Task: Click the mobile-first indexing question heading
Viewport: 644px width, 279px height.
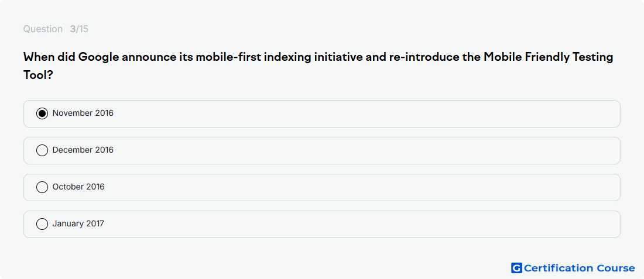Action: [x=318, y=66]
